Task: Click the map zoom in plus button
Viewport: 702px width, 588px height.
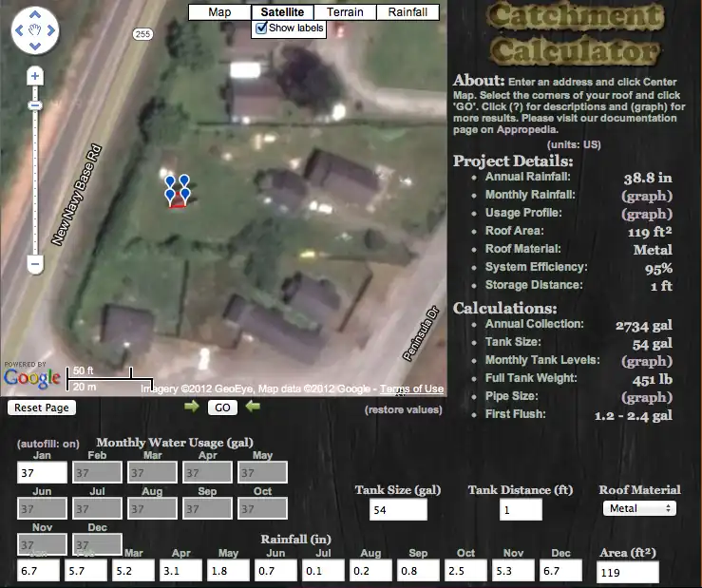Action: coord(35,76)
